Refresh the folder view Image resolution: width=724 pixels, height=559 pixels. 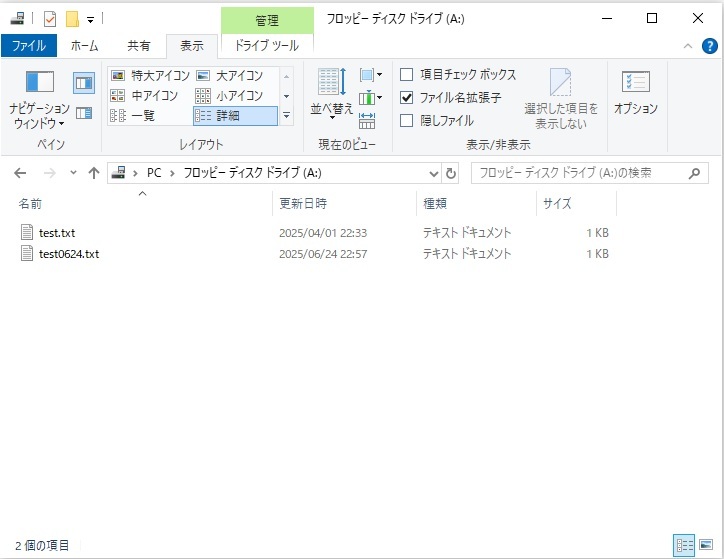click(x=451, y=174)
